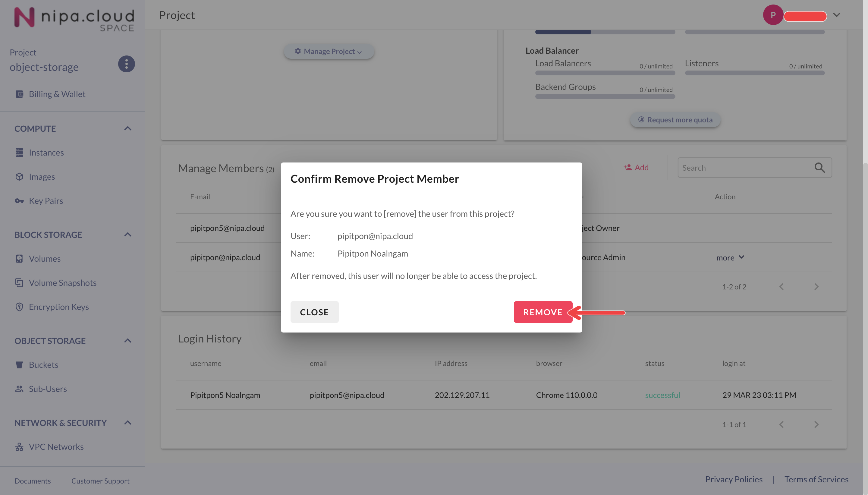This screenshot has height=495, width=868.
Task: Open the Manage Project dropdown
Action: [x=329, y=51]
